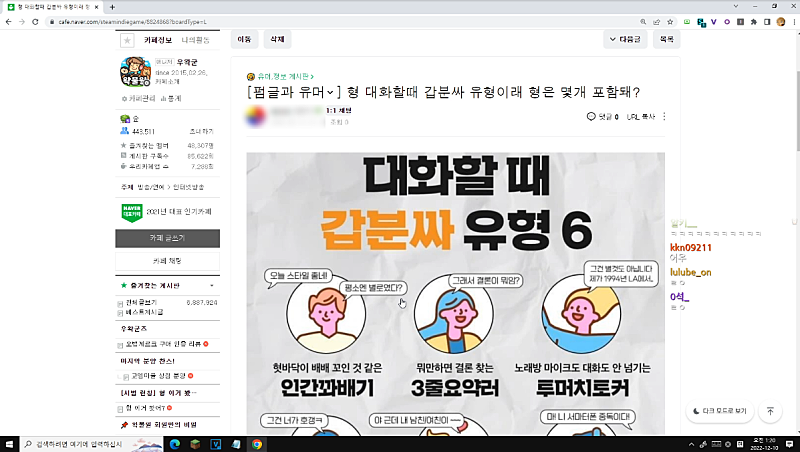Click the Windows taskbar search box
The height and width of the screenshot is (452, 800).
click(x=92, y=444)
